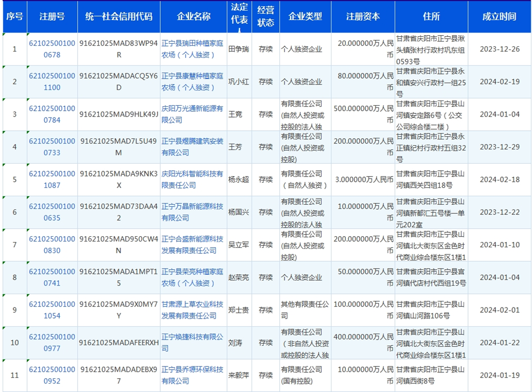532x392 pixels.
Task: Click registration number 621025001000733 link
Action: [52, 147]
